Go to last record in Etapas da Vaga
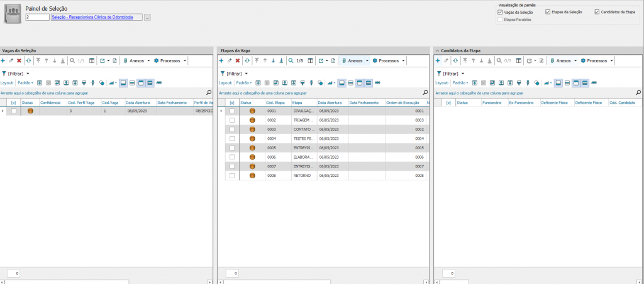 point(281,60)
